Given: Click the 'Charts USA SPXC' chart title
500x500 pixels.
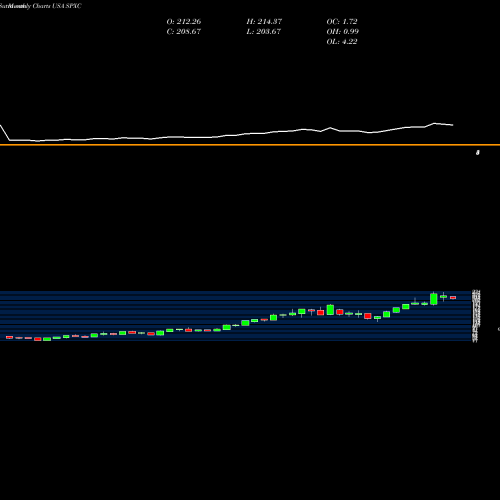Looking at the screenshot, I should coord(57,6).
